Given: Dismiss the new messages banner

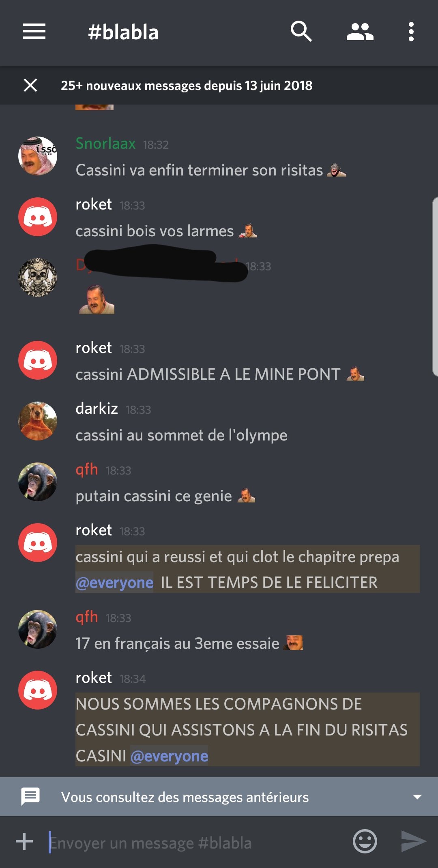Looking at the screenshot, I should [x=30, y=85].
